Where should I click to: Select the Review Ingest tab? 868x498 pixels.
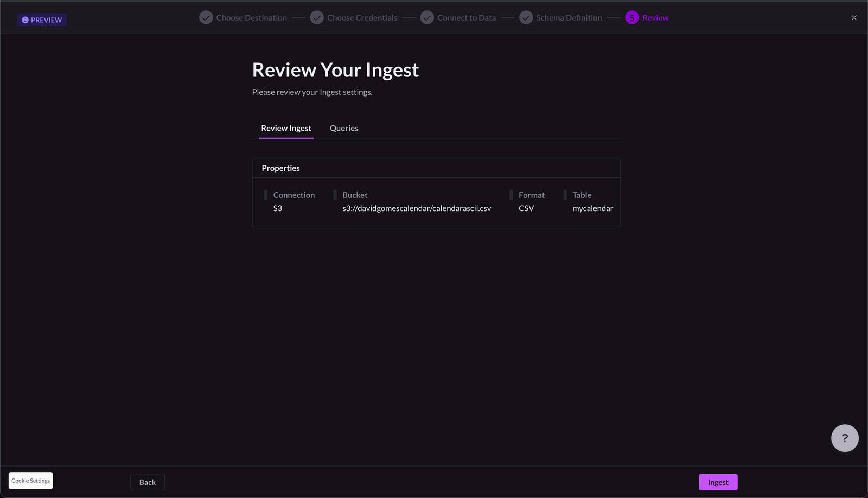pyautogui.click(x=286, y=128)
